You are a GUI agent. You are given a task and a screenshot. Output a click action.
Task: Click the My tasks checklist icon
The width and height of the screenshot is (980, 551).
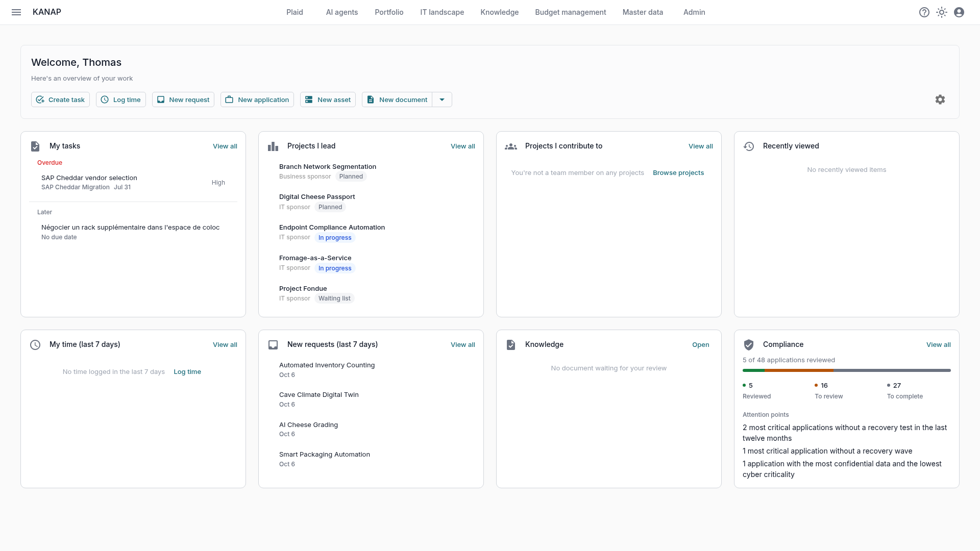point(35,146)
